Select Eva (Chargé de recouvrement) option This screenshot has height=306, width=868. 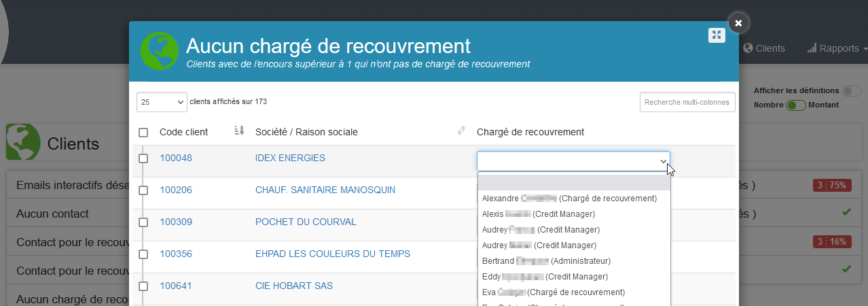click(x=574, y=292)
